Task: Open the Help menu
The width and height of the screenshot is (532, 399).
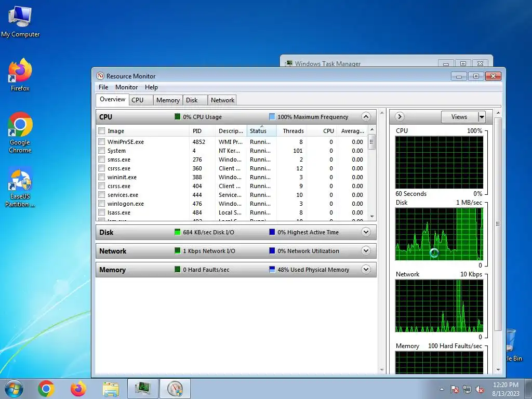Action: (151, 87)
